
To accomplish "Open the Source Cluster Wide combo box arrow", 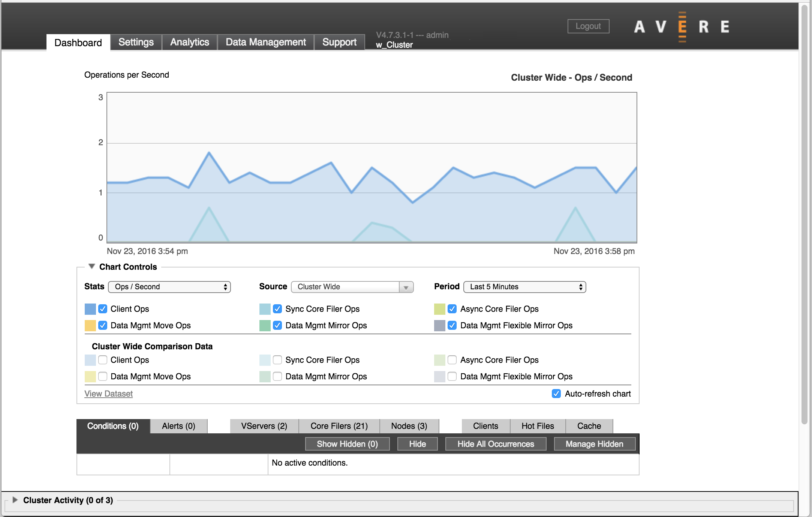I will point(406,287).
